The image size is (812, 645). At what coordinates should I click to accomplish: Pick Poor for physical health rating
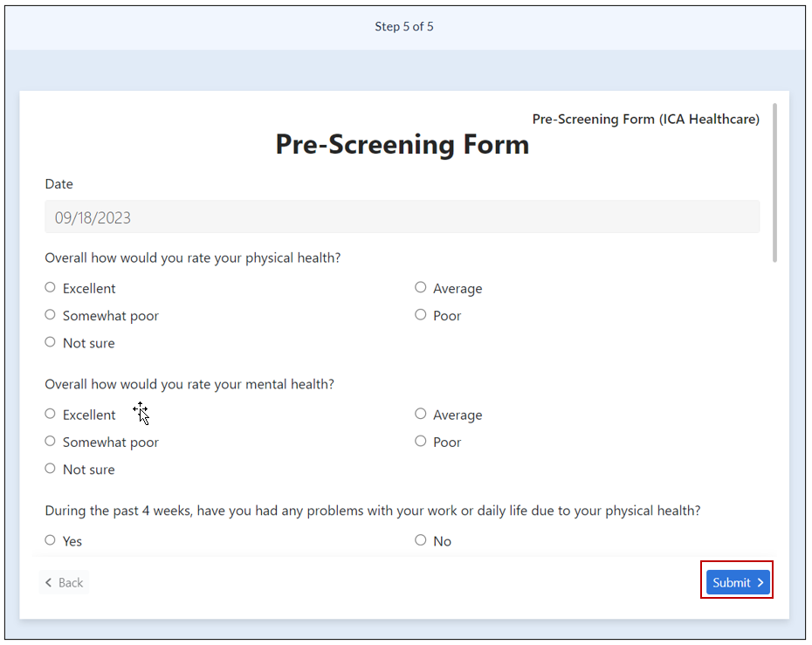(421, 314)
